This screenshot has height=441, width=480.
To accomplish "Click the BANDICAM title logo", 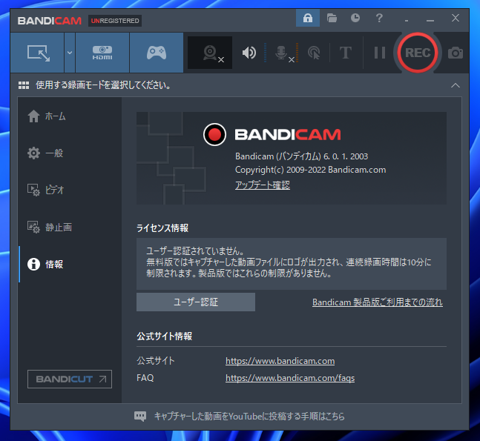I will [x=49, y=21].
